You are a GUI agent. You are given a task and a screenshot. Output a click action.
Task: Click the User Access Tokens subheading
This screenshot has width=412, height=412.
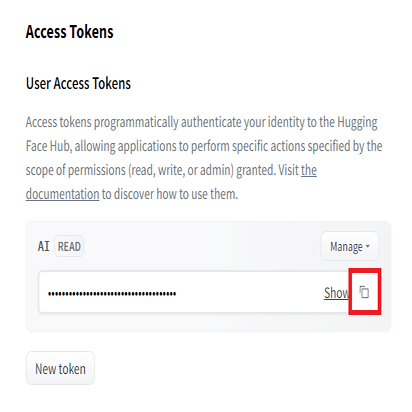click(x=78, y=83)
